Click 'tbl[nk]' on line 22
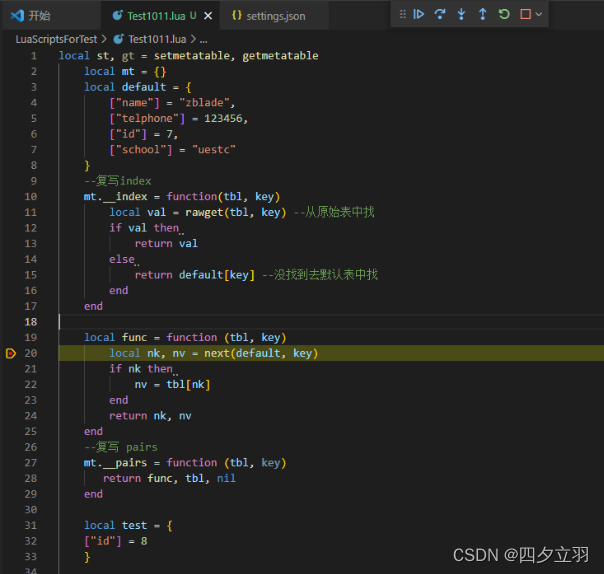 [188, 384]
